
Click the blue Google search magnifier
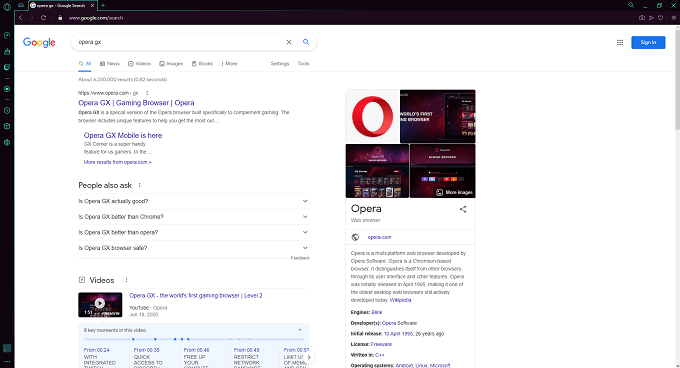coord(306,42)
